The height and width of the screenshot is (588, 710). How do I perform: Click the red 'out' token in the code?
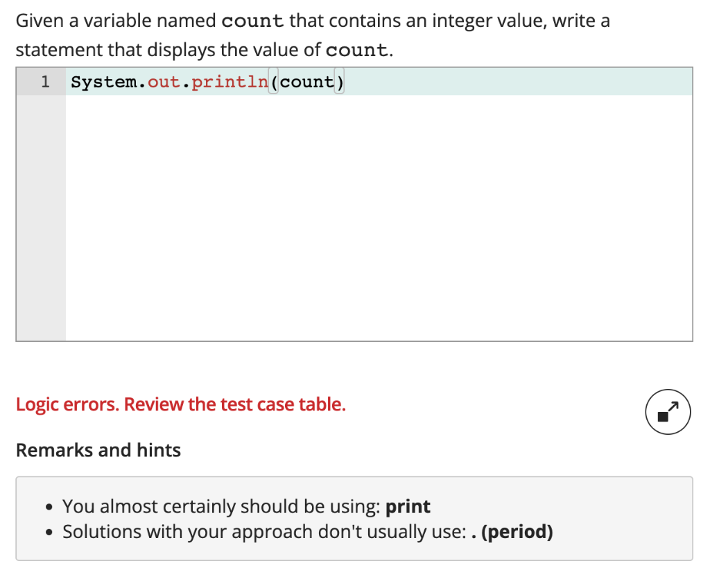point(164,82)
